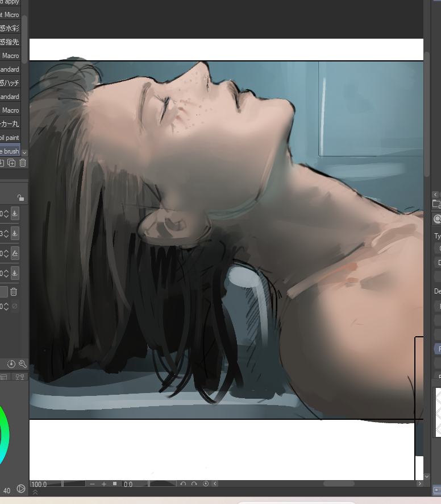Select the 't Micro' sub tool
The height and width of the screenshot is (504, 441).
click(x=10, y=15)
